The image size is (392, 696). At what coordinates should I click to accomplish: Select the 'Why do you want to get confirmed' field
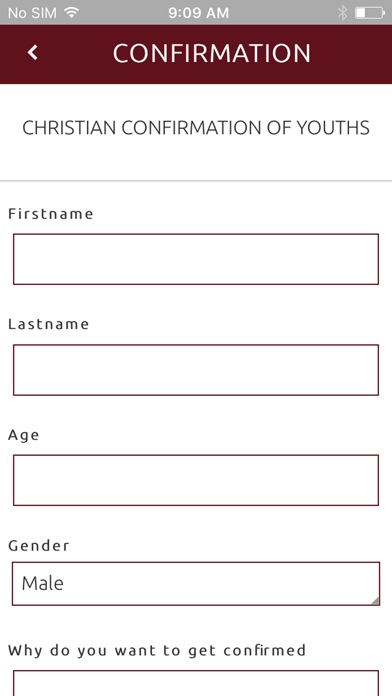coord(196,683)
